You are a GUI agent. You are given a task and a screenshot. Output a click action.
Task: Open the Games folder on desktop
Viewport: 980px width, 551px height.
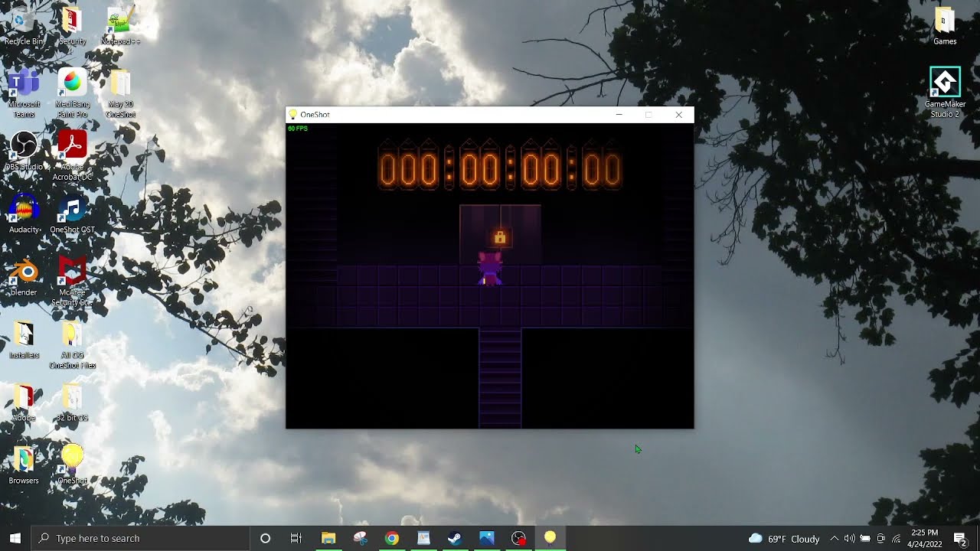(945, 26)
